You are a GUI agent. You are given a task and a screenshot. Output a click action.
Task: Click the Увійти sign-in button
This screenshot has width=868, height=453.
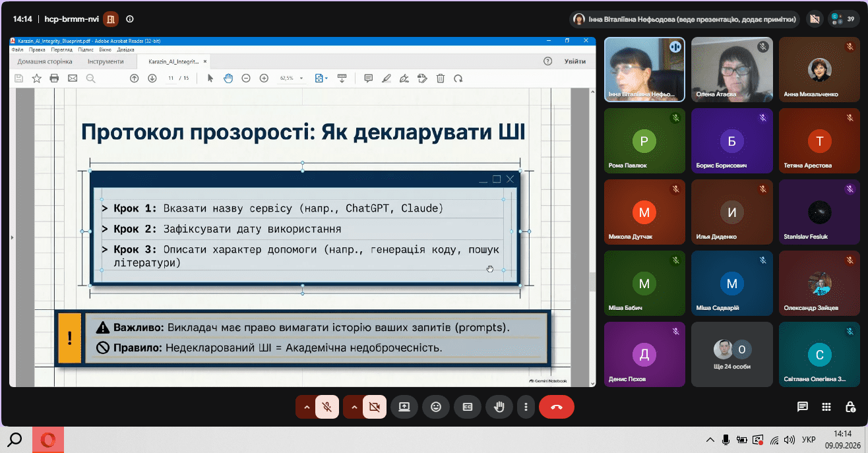(574, 61)
